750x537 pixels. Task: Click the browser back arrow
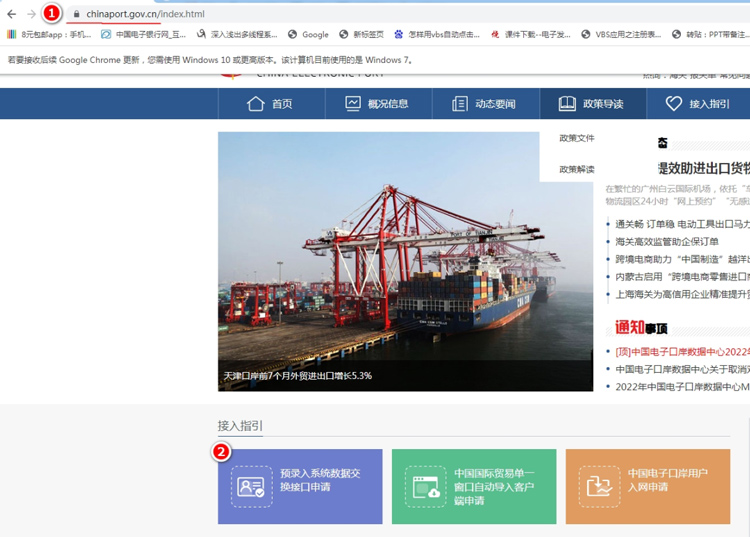tap(11, 14)
